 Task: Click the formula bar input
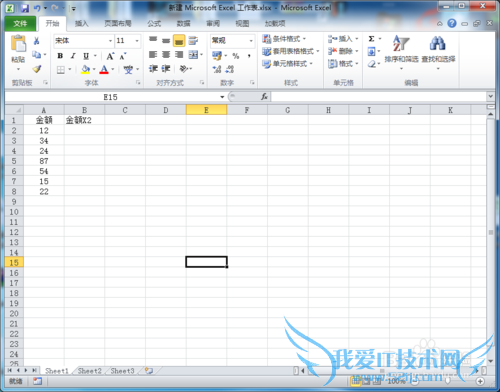coord(379,97)
